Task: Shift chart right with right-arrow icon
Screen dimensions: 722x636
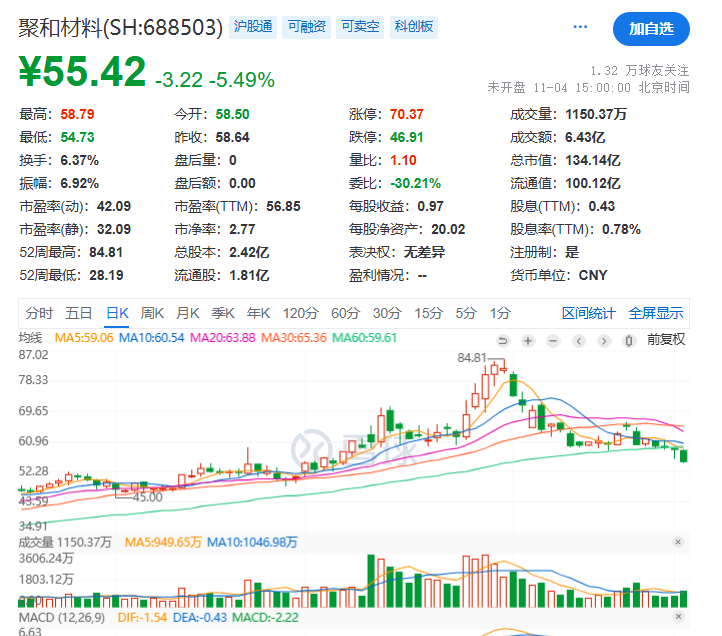Action: coord(604,341)
